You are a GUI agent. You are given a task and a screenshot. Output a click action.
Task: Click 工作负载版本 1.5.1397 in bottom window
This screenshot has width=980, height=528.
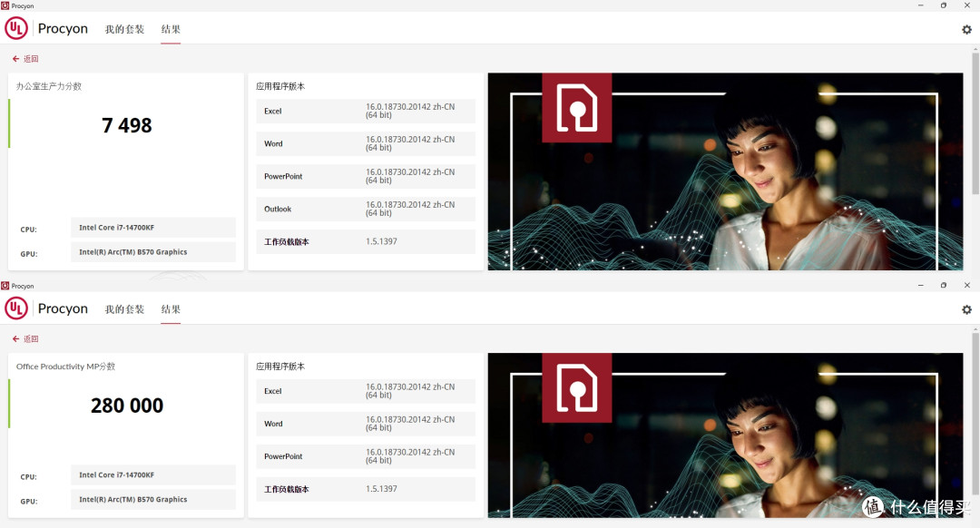pos(366,489)
